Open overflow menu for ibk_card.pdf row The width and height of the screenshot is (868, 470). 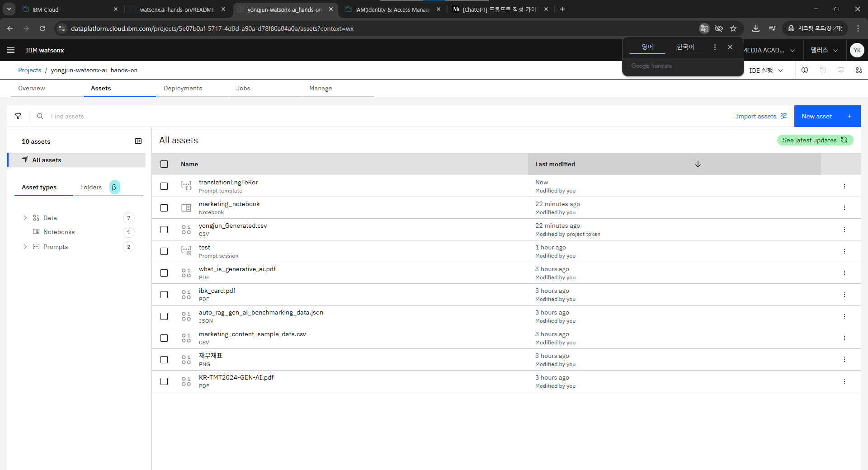point(844,295)
